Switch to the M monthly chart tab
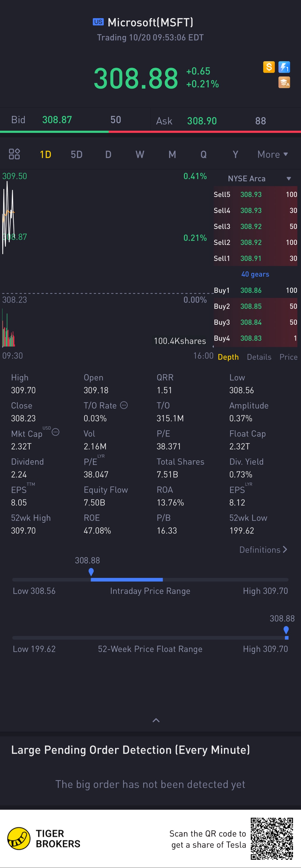 pos(172,154)
